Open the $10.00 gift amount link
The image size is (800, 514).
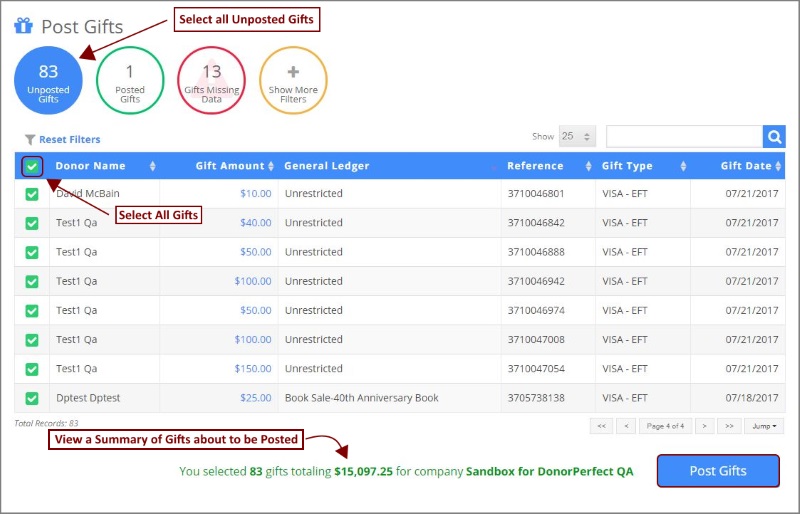[256, 193]
